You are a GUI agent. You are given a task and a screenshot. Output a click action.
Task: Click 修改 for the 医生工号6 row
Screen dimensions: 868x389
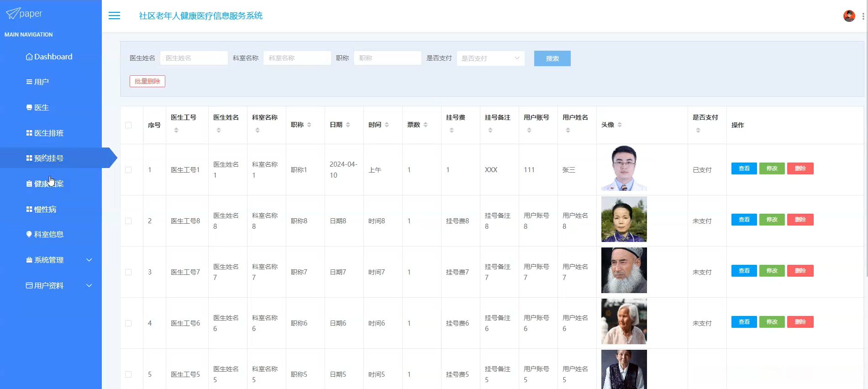(772, 322)
